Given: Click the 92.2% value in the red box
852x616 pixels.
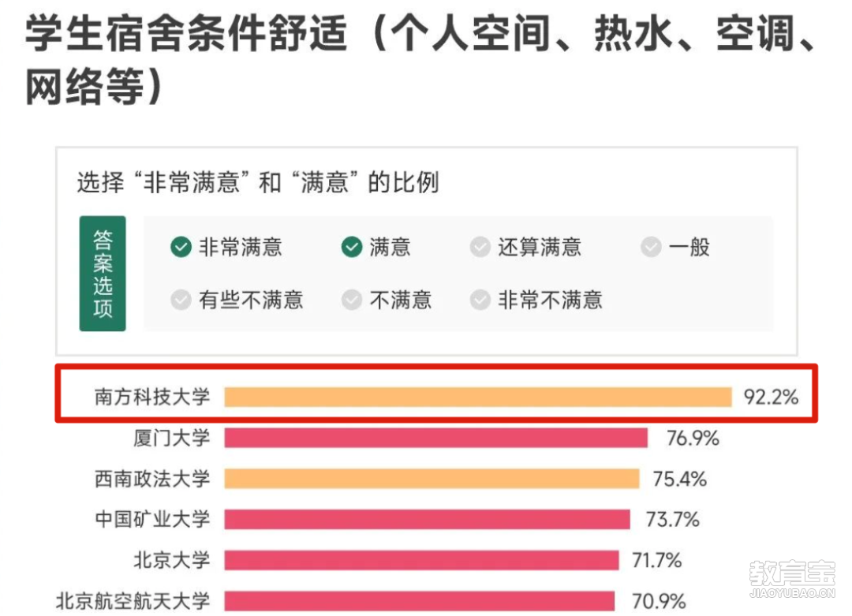Looking at the screenshot, I should point(771,397).
